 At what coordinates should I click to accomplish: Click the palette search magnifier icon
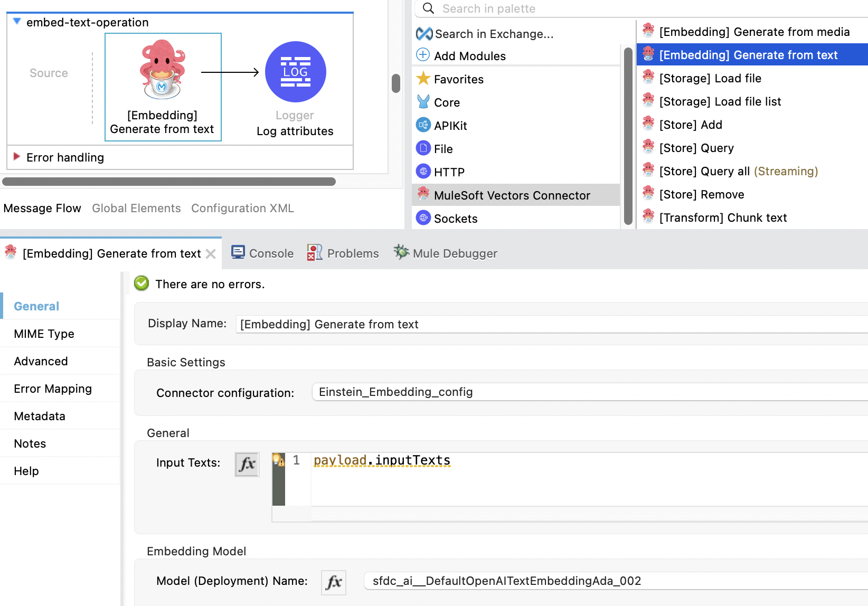click(429, 8)
